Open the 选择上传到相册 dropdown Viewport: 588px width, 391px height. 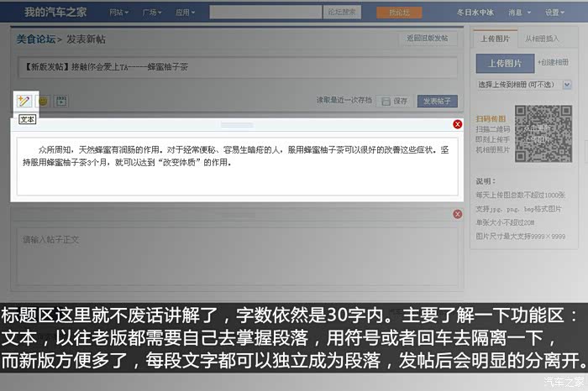(524, 85)
